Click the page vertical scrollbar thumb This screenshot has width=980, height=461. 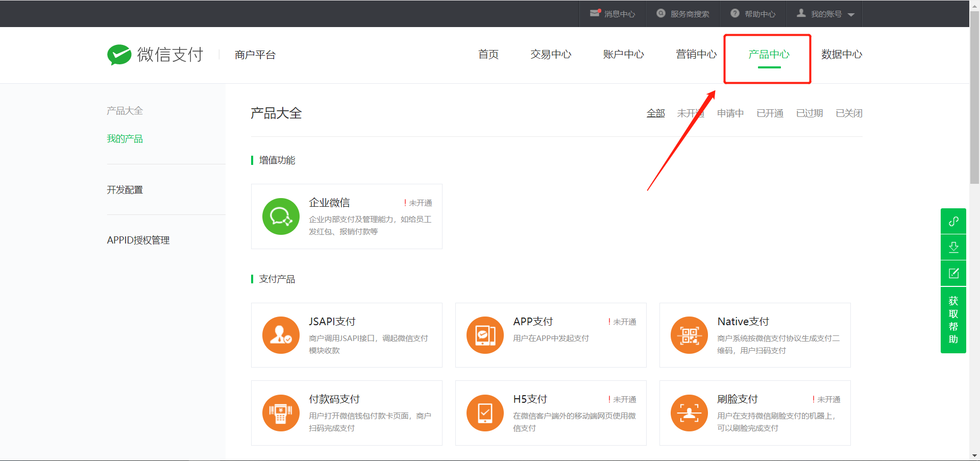974,97
